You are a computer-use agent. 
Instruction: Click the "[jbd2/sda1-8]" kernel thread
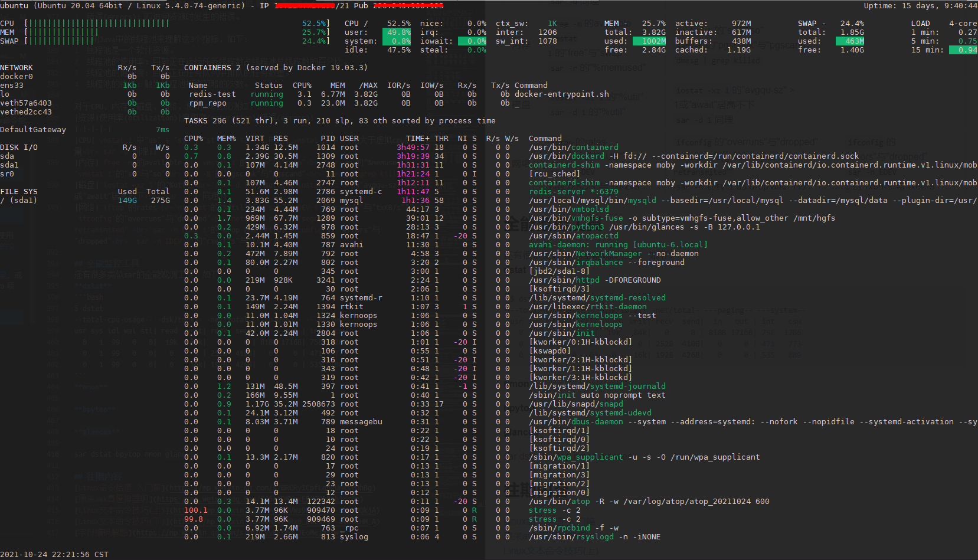(560, 271)
